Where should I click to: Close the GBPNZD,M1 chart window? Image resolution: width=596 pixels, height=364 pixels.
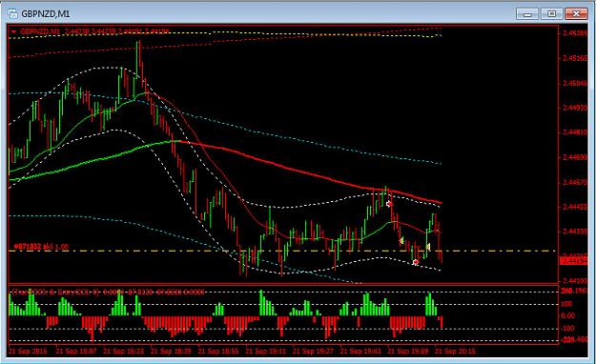pos(576,14)
